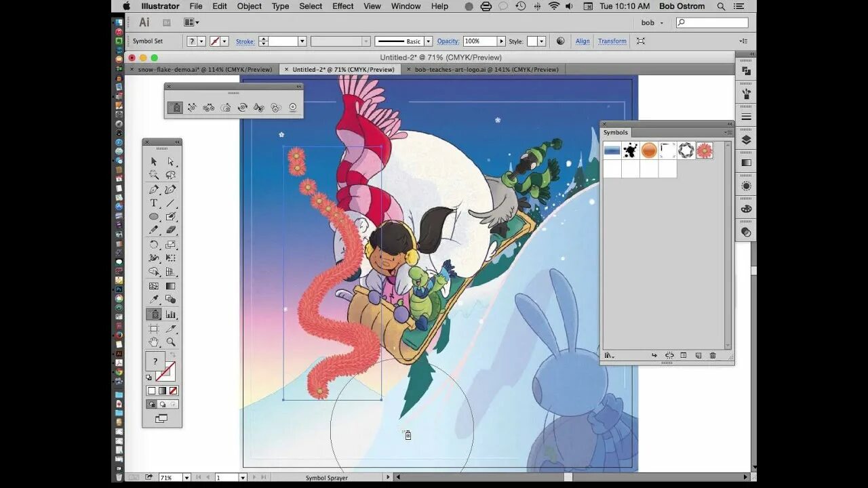Switch to Color fill mode button

pyautogui.click(x=152, y=390)
